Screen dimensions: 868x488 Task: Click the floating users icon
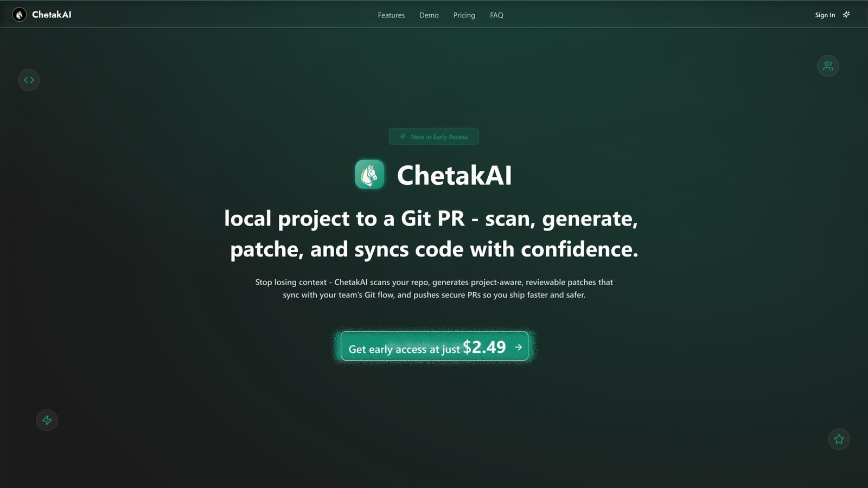tap(828, 66)
